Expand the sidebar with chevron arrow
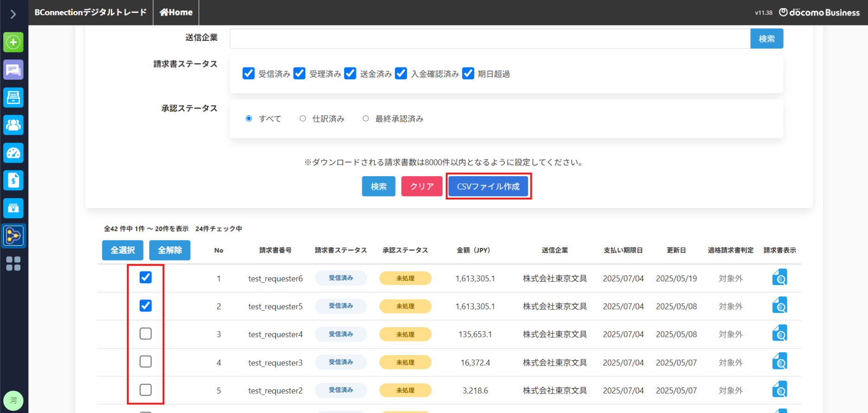Viewport: 868px width, 413px height. pos(13,14)
